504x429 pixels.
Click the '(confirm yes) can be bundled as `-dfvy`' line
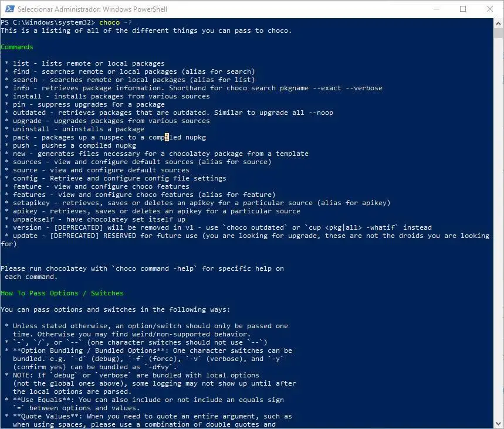click(95, 367)
